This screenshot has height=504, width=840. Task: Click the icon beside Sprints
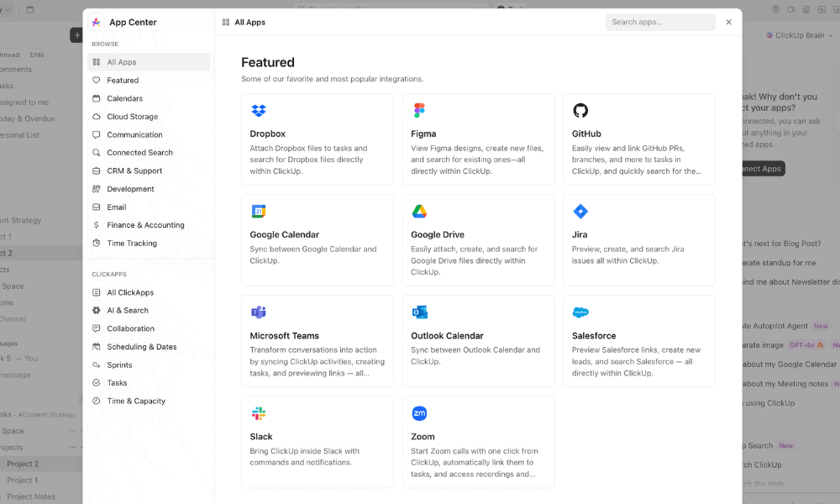click(97, 365)
